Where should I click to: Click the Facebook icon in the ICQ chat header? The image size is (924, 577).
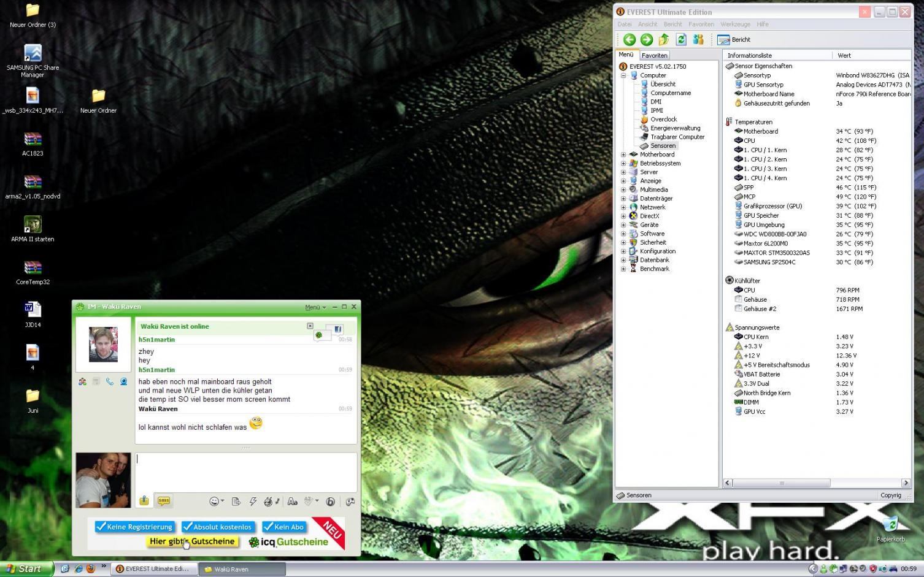click(x=337, y=329)
